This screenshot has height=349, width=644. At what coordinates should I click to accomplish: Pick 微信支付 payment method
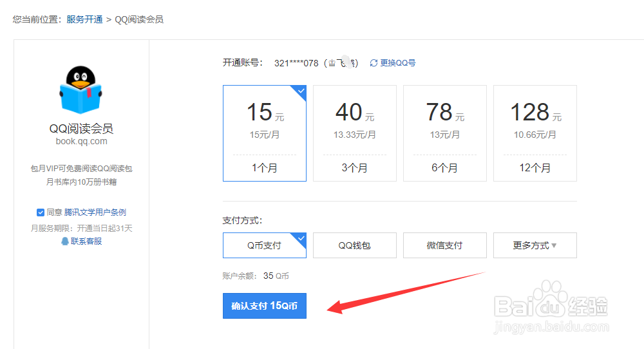[x=445, y=245]
